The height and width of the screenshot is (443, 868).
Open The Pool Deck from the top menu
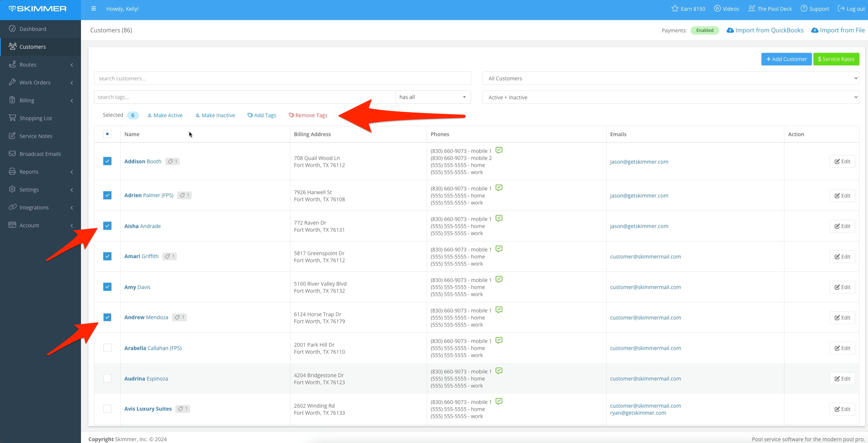pyautogui.click(x=770, y=9)
